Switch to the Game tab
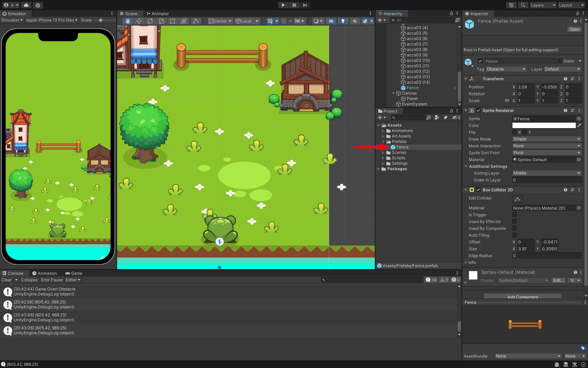 coord(74,273)
